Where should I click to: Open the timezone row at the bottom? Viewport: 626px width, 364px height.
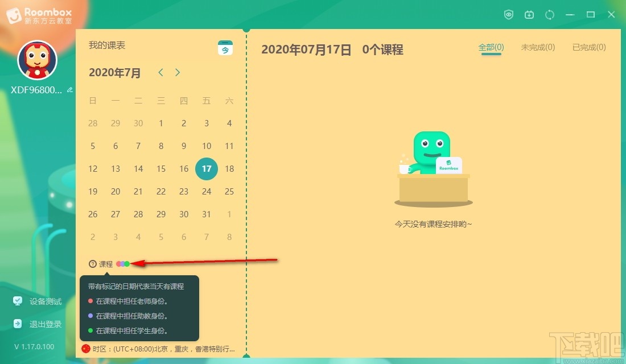point(159,350)
